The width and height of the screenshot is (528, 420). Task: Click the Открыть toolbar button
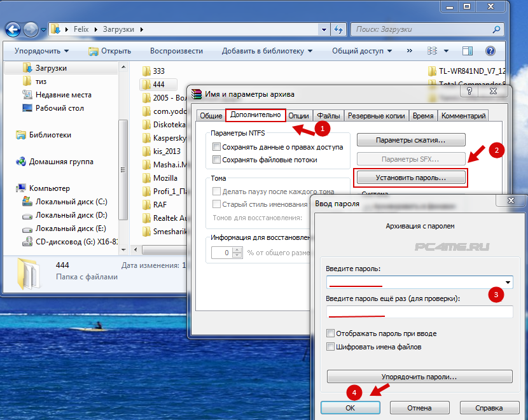[x=110, y=51]
